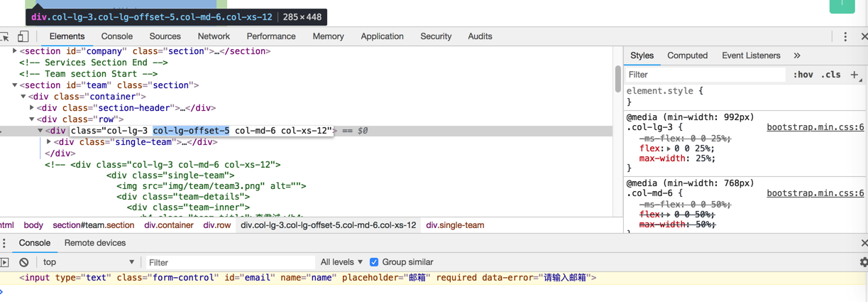
Task: Clear the console with the ban icon
Action: (x=23, y=262)
